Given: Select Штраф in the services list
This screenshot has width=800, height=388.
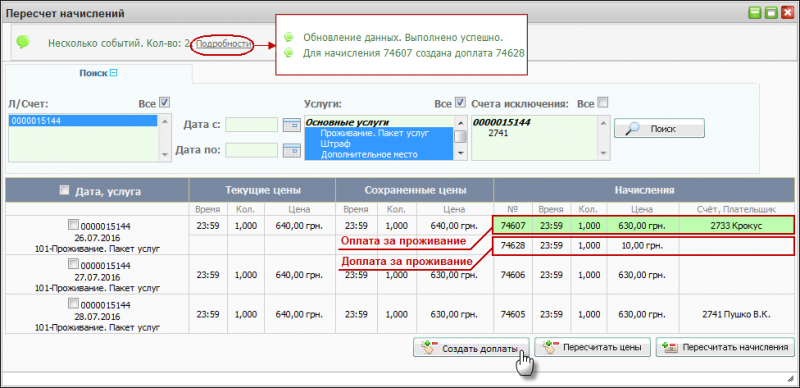Looking at the screenshot, I should click(x=379, y=144).
